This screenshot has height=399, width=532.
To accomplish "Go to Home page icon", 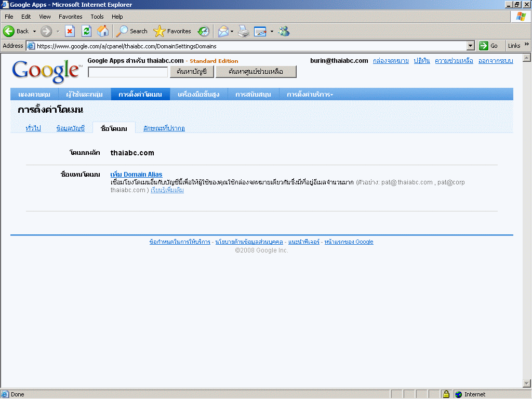I will pos(103,31).
